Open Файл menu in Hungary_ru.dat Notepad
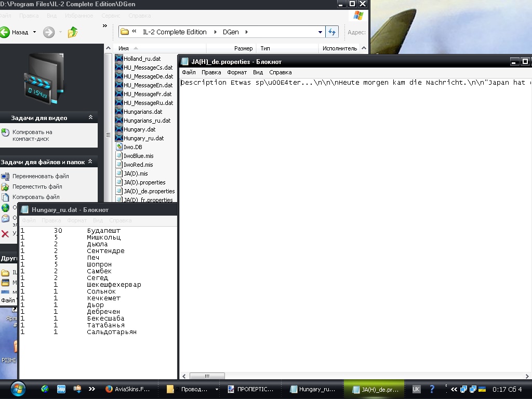The height and width of the screenshot is (399, 532). pos(29,220)
